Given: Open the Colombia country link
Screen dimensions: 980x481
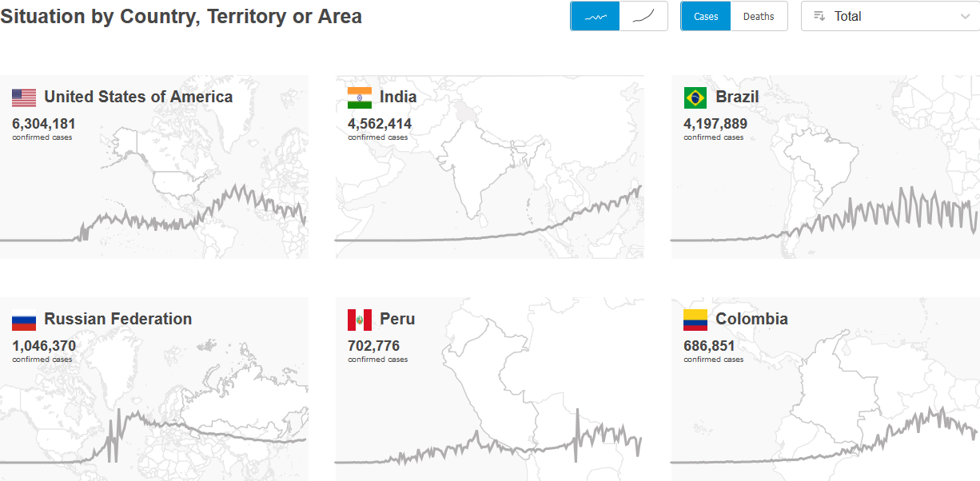Looking at the screenshot, I should coord(751,319).
